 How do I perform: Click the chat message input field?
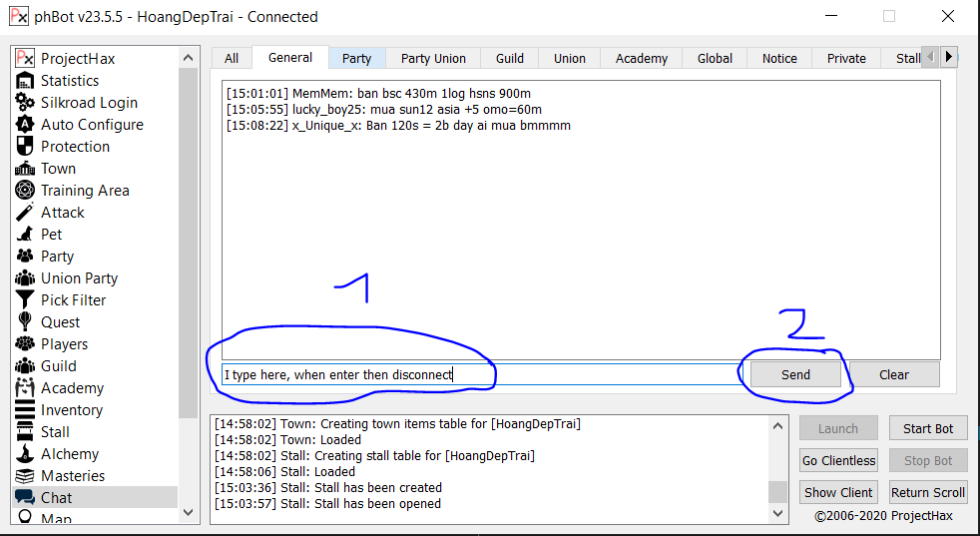[479, 374]
